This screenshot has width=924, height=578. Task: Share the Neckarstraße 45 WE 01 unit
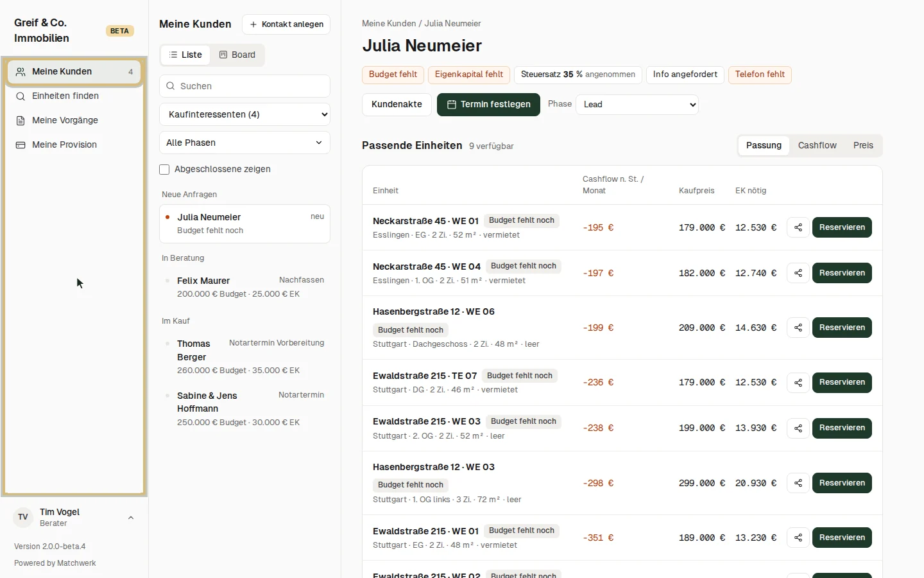pos(798,227)
